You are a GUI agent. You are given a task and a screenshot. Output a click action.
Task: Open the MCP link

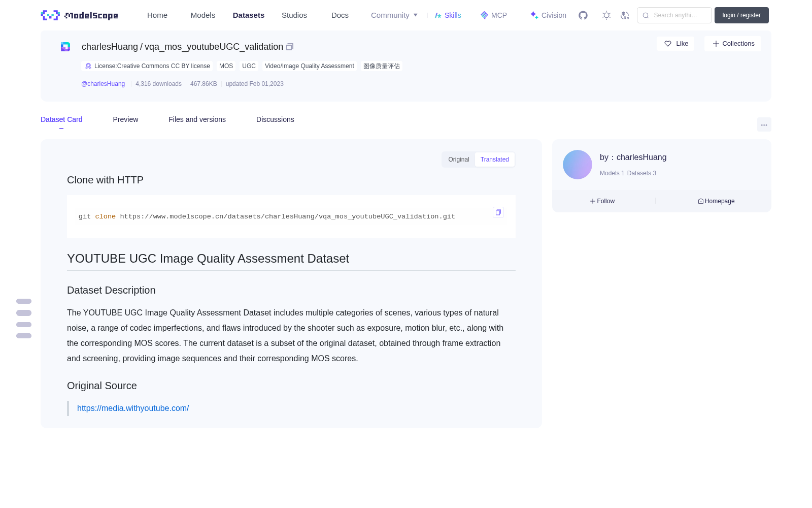[494, 15]
